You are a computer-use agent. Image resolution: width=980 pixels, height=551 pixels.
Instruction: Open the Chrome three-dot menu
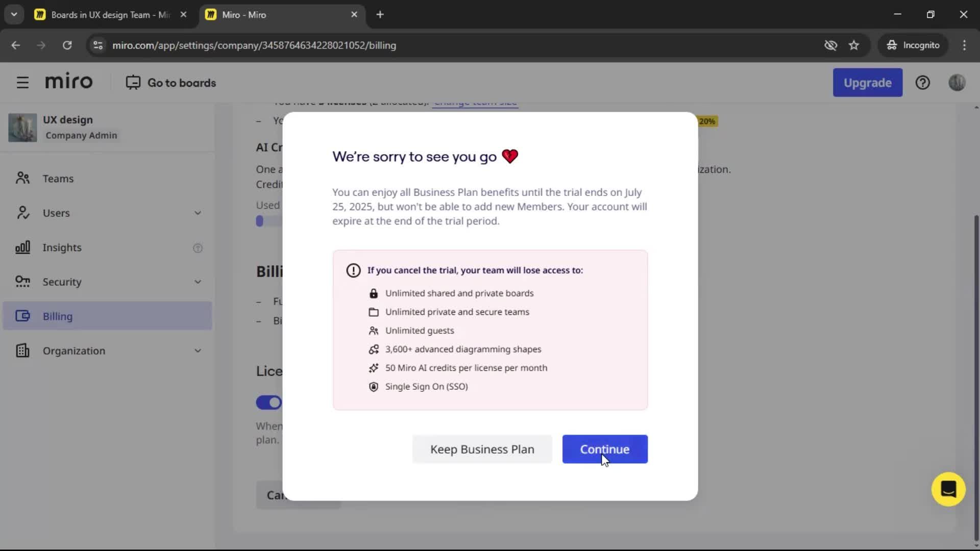pyautogui.click(x=964, y=45)
